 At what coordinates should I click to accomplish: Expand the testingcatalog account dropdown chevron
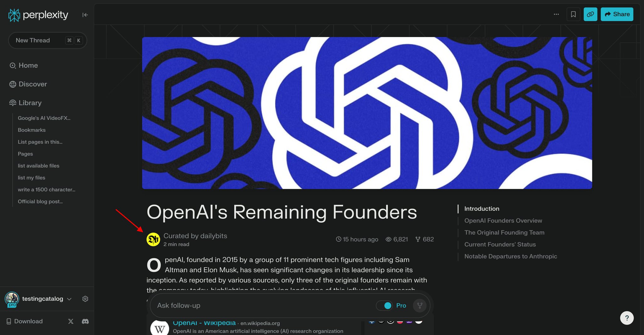click(x=69, y=299)
